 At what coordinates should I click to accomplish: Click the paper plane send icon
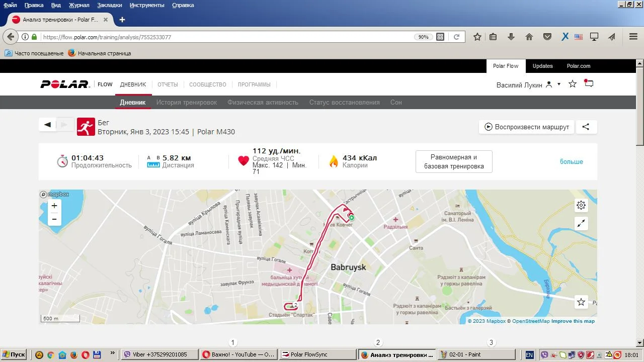click(612, 37)
